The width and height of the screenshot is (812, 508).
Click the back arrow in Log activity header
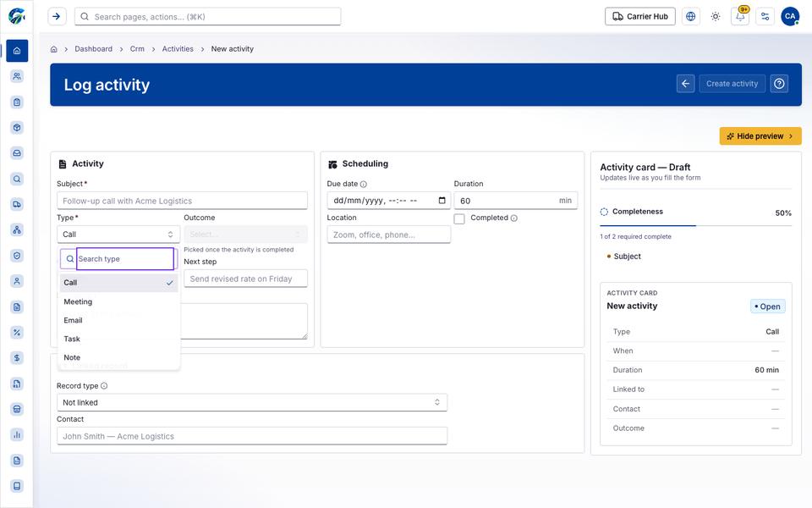pyautogui.click(x=685, y=84)
